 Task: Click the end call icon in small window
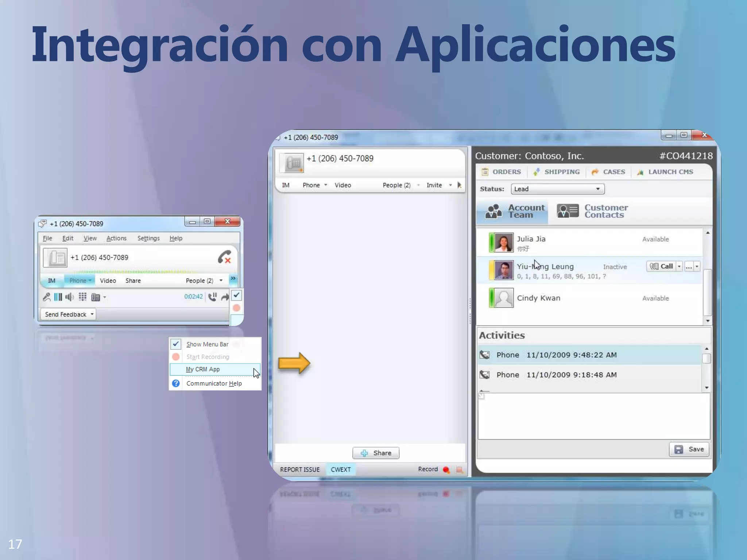[224, 257]
